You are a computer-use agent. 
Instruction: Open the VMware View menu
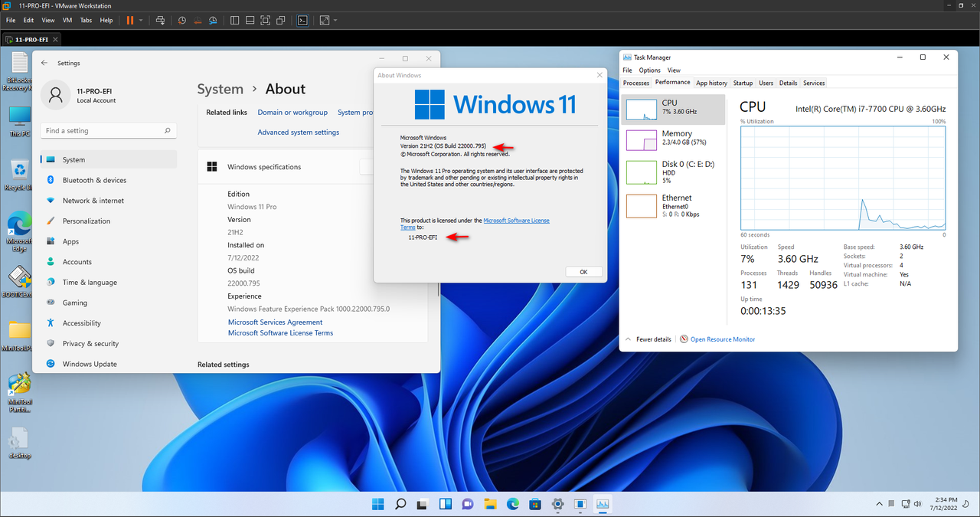coord(48,20)
